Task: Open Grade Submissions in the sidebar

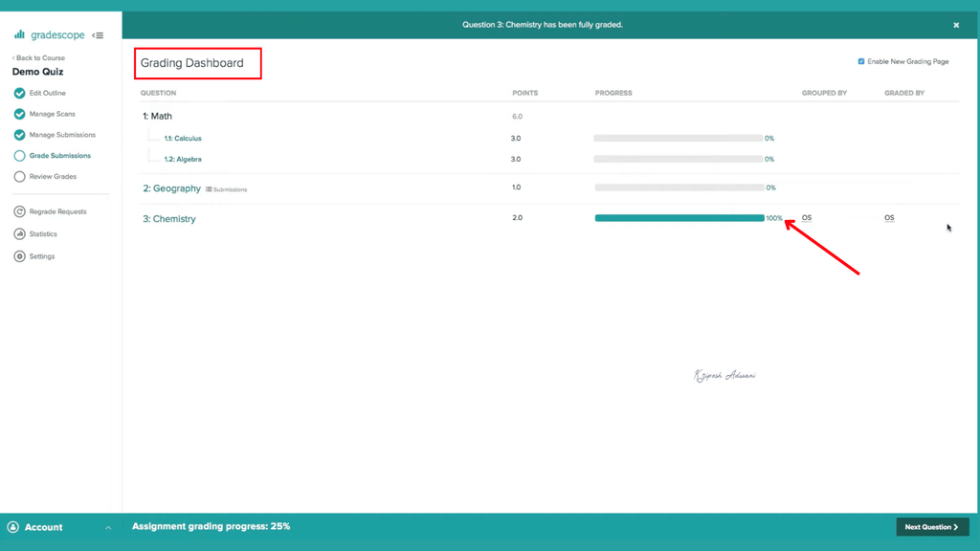Action: click(60, 156)
